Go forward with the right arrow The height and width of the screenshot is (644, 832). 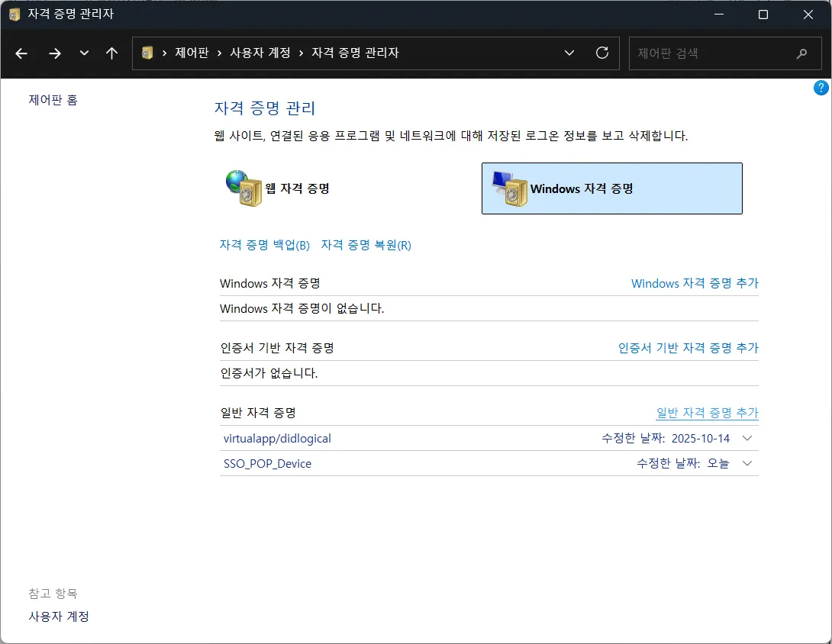[55, 53]
